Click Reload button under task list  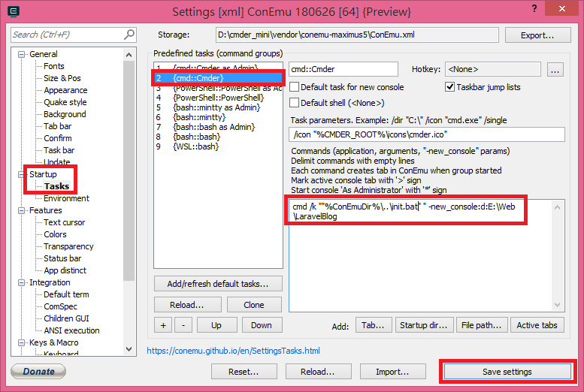(x=187, y=305)
